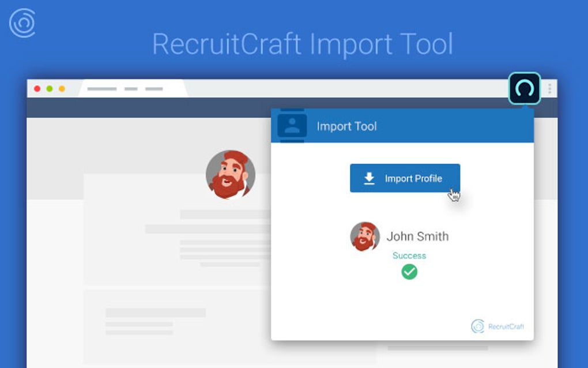
Task: Click the profile avatar on the webpage background
Action: [x=230, y=173]
